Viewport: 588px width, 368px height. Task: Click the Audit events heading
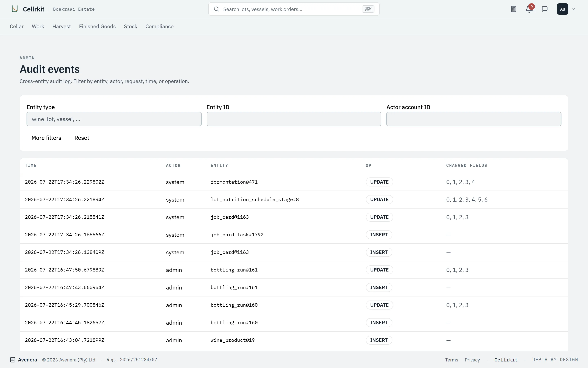50,69
